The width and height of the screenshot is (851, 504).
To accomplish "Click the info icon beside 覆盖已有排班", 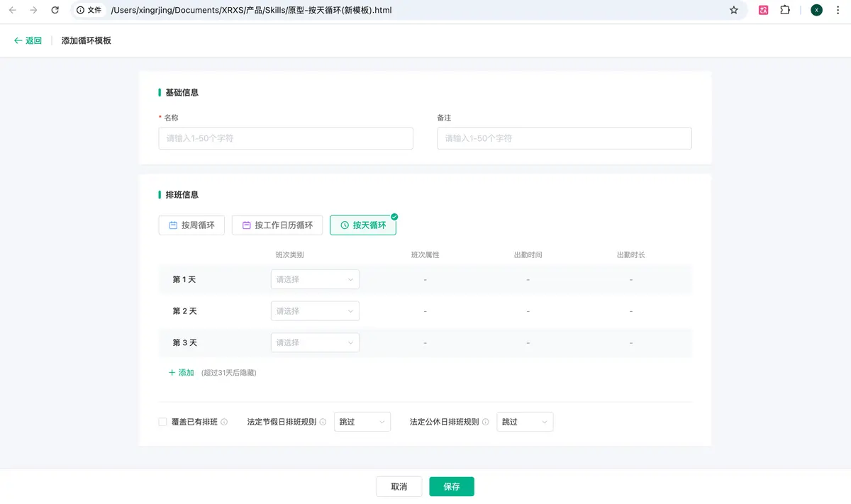I will pos(224,422).
